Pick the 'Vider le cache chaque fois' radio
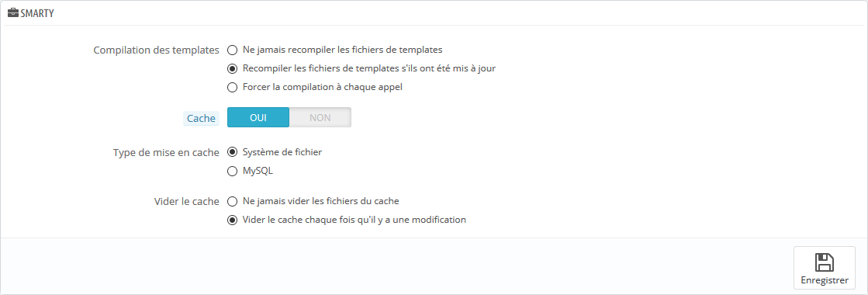The image size is (868, 295). [233, 220]
